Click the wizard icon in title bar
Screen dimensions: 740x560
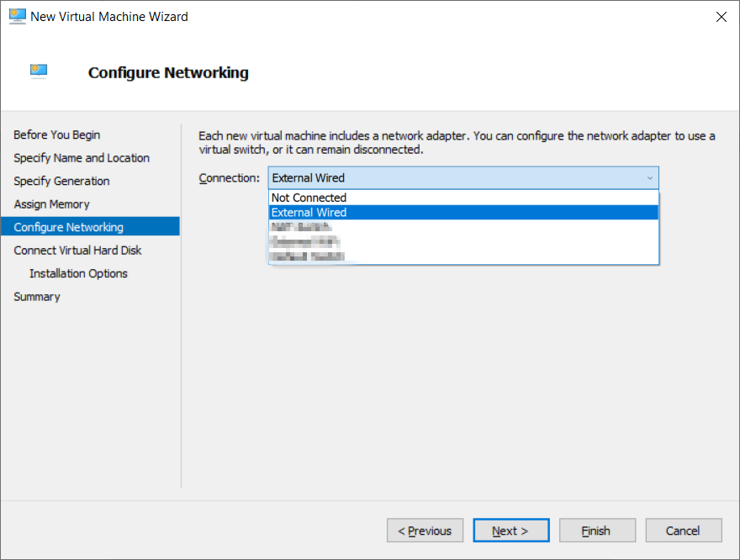coord(18,17)
